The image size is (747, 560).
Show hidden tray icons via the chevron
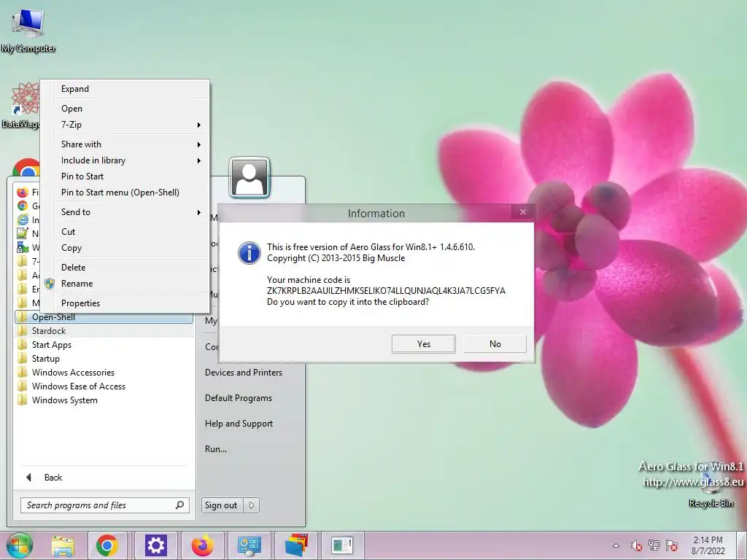616,545
